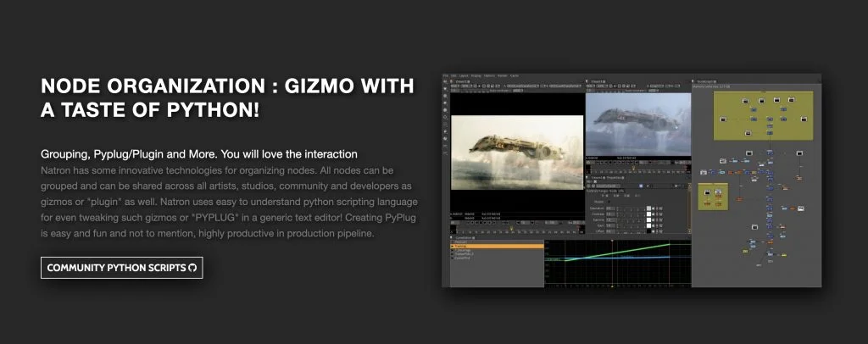868x344 pixels.
Task: Open Render menu in the Natron screenshot
Action: click(x=502, y=75)
